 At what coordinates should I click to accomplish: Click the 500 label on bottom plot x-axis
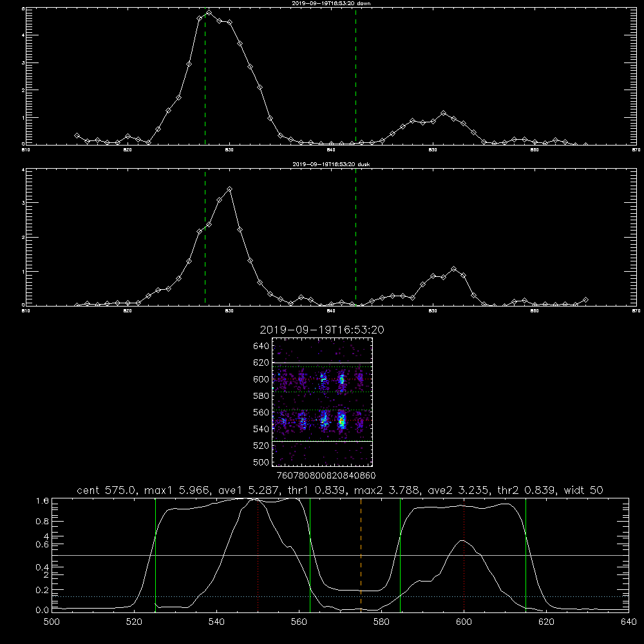click(x=52, y=622)
